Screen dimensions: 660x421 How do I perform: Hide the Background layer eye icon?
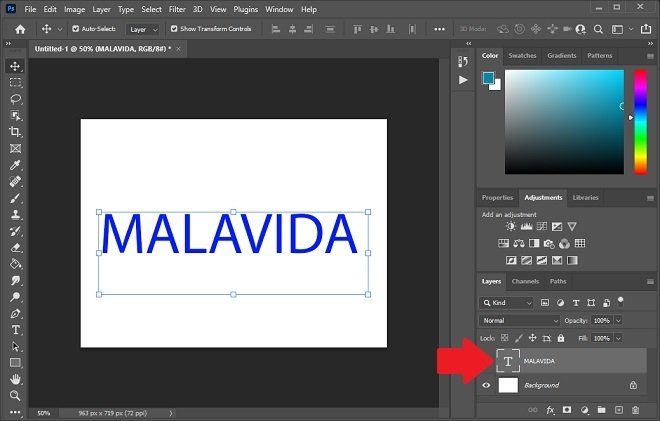486,385
